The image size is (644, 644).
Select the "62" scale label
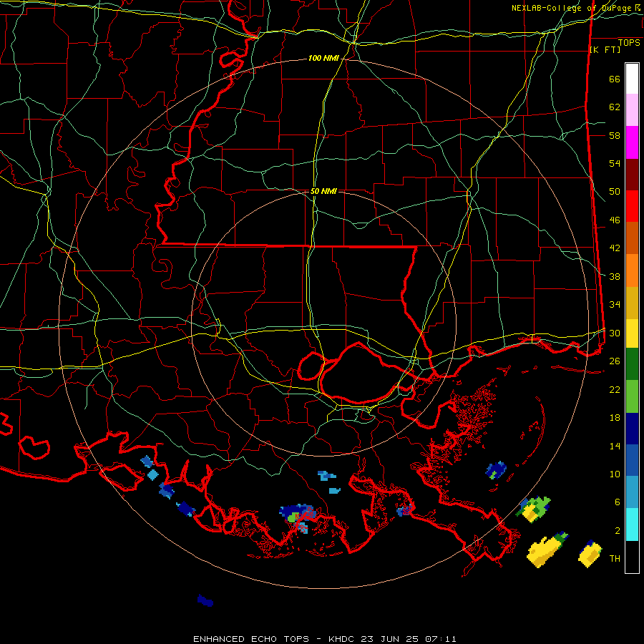point(615,107)
